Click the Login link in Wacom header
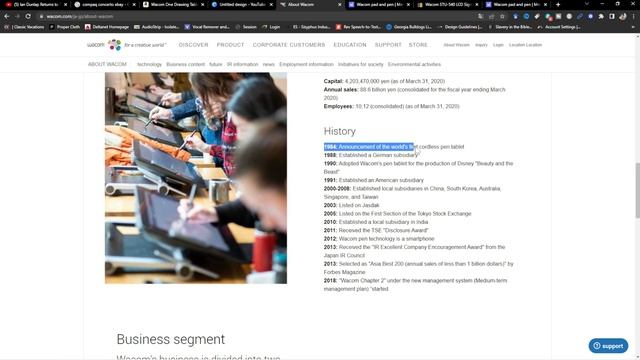The width and height of the screenshot is (640, 360). 498,45
